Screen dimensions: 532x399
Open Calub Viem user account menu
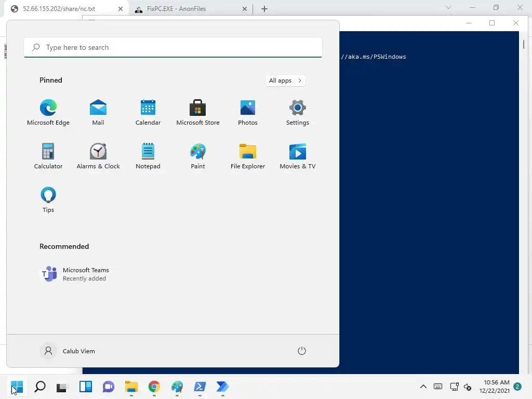tap(68, 351)
